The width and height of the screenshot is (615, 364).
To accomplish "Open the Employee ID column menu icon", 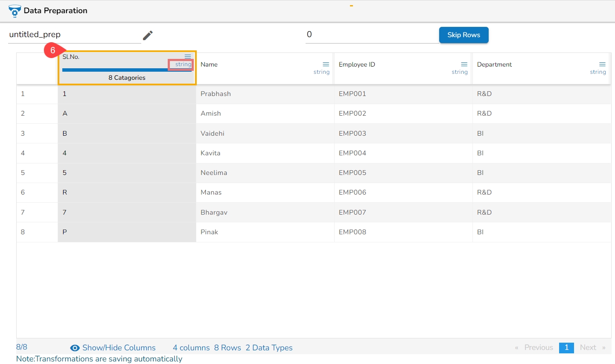I will coord(464,64).
